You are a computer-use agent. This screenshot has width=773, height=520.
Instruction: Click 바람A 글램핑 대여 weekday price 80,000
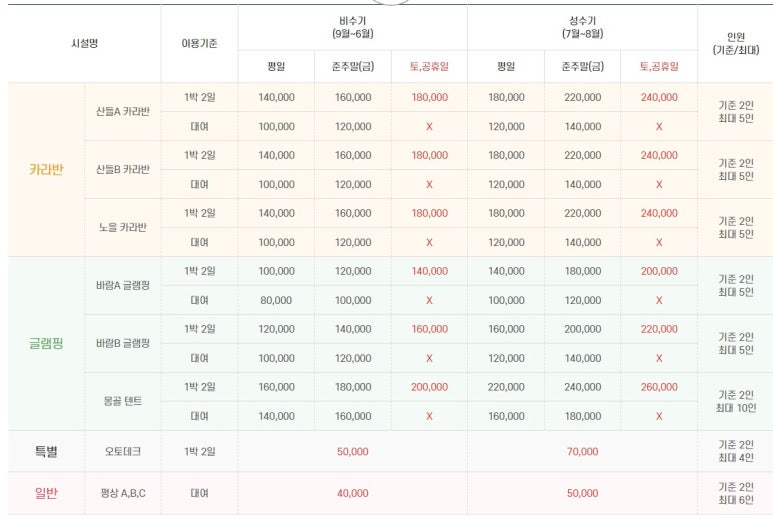[x=276, y=300]
